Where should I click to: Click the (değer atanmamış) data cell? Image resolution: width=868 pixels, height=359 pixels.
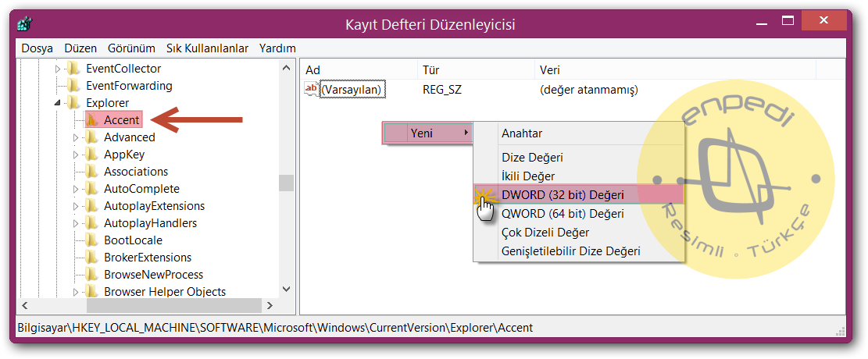pyautogui.click(x=589, y=89)
